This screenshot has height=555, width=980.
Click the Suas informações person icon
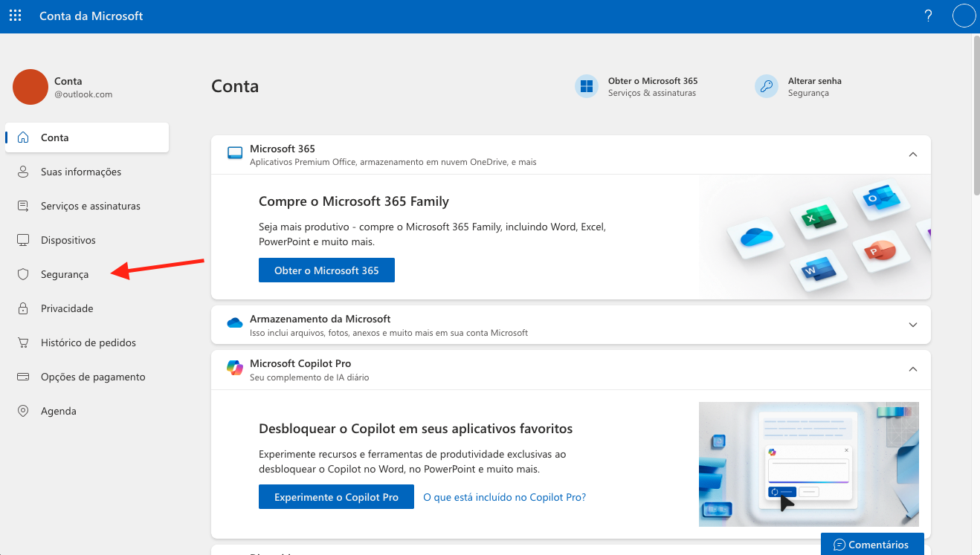pyautogui.click(x=23, y=172)
